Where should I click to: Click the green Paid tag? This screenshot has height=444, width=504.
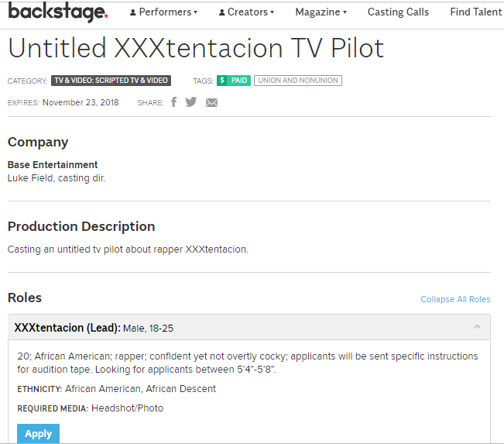coord(234,81)
